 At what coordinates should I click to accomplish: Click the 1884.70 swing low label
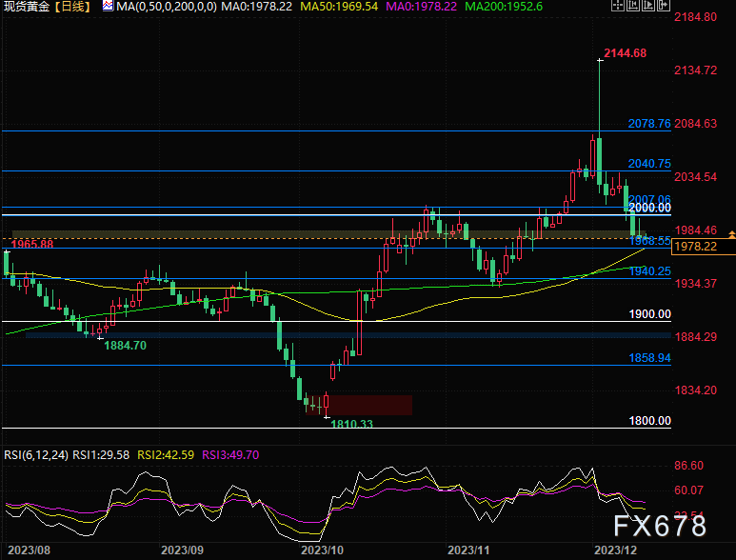point(125,346)
